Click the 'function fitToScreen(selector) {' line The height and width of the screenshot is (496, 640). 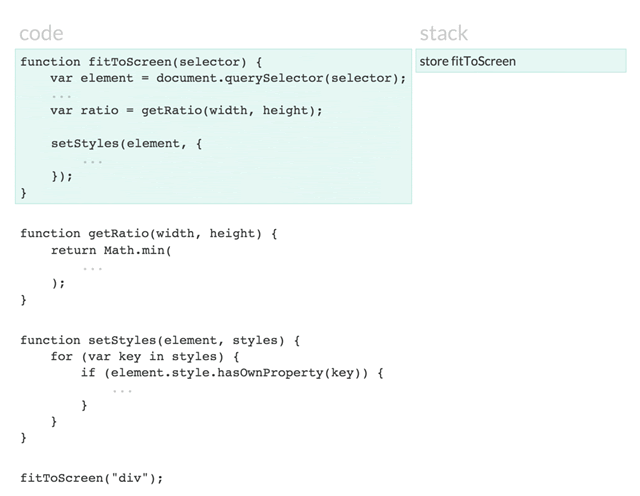click(141, 62)
